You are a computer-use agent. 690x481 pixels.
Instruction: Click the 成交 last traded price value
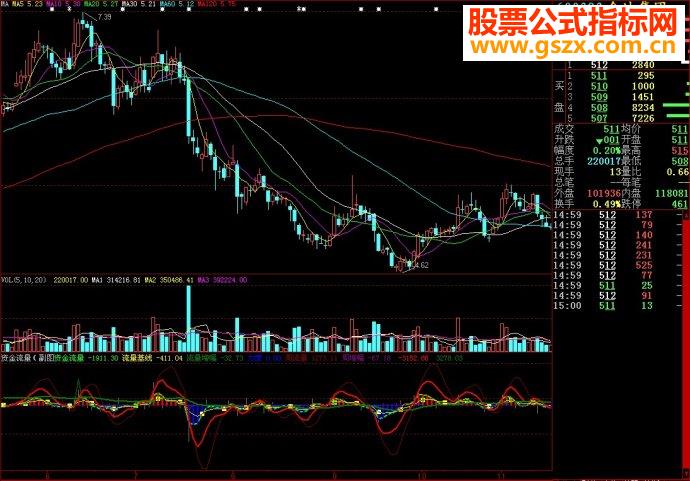(611, 129)
